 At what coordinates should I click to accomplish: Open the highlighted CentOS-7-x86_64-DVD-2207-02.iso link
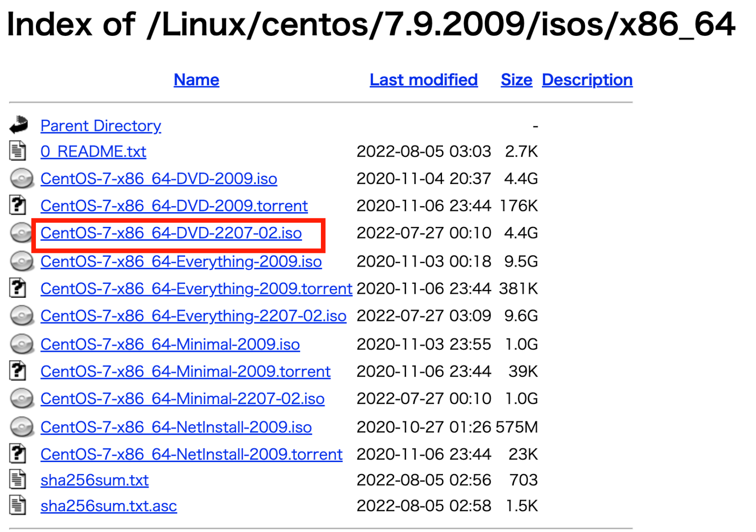point(171,233)
